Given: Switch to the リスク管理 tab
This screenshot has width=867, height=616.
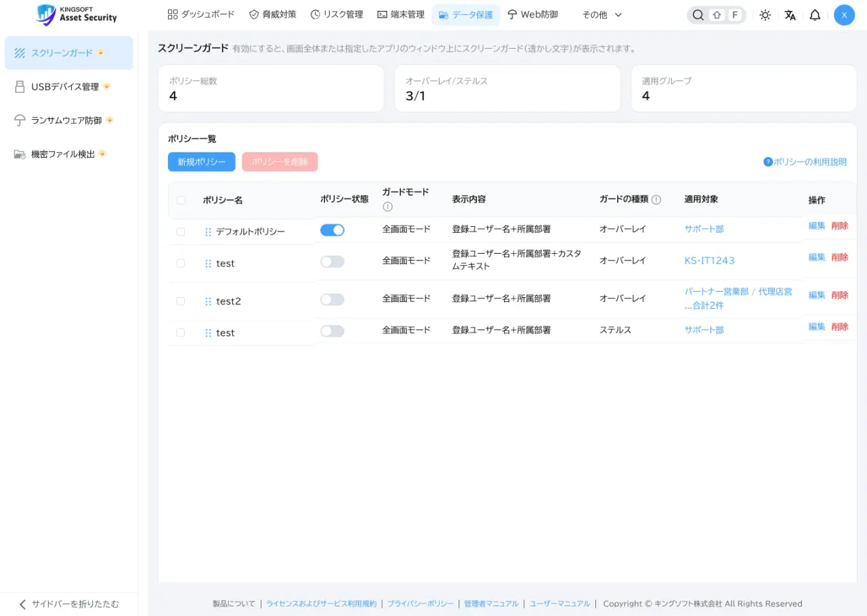Looking at the screenshot, I should [x=337, y=15].
